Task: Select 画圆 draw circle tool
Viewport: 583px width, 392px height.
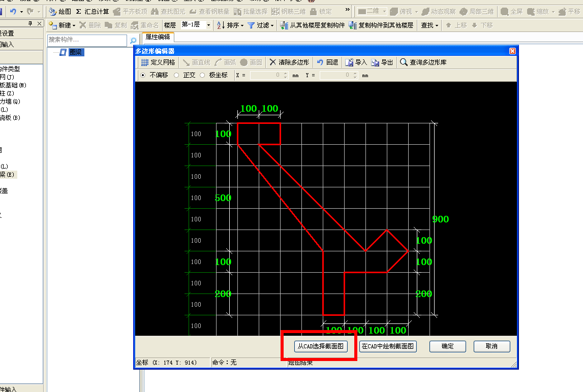Action: 251,62
